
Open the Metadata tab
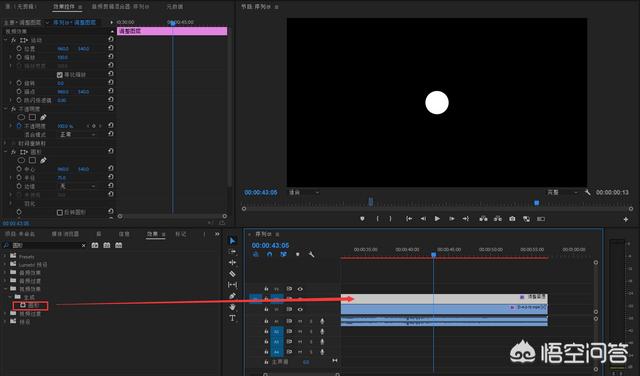pos(175,7)
